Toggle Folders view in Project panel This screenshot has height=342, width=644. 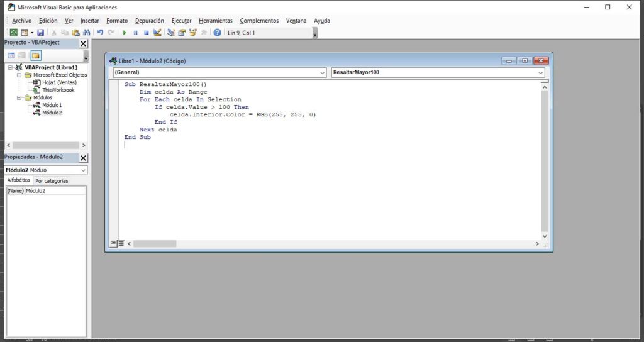pos(36,55)
